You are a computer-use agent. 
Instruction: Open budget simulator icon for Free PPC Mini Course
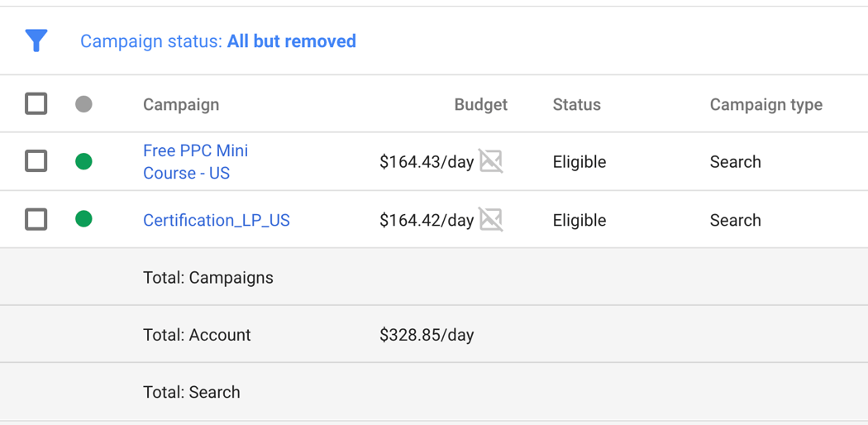(x=491, y=161)
